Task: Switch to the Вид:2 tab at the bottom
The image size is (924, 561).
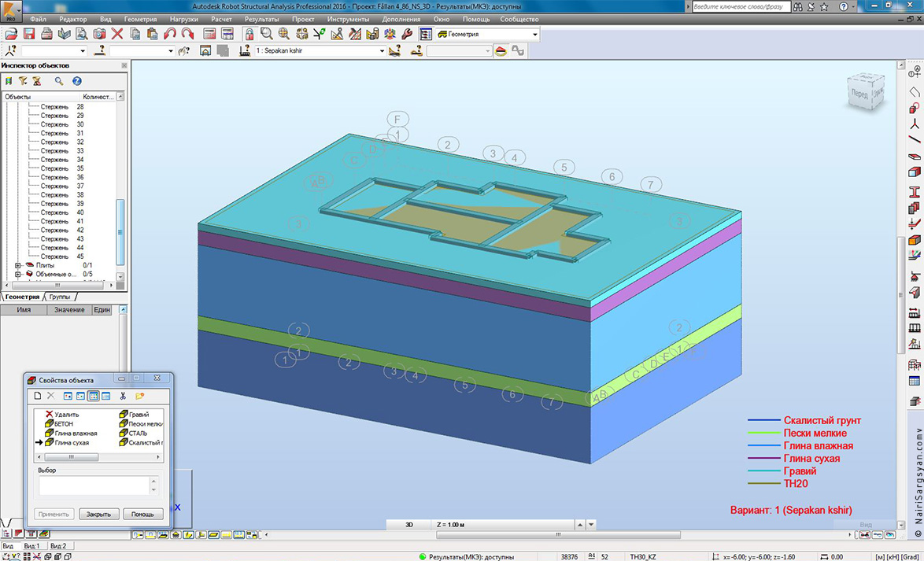Action: tap(58, 546)
